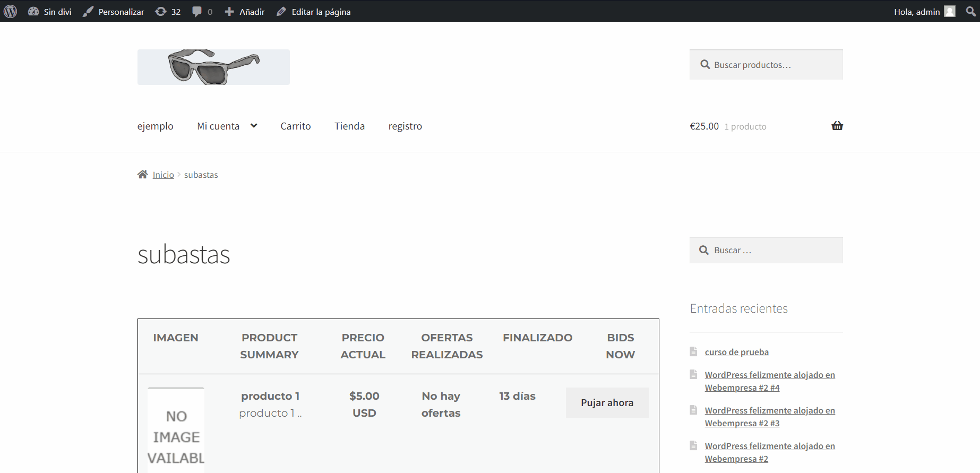Click the sunglasses site logo

(213, 67)
